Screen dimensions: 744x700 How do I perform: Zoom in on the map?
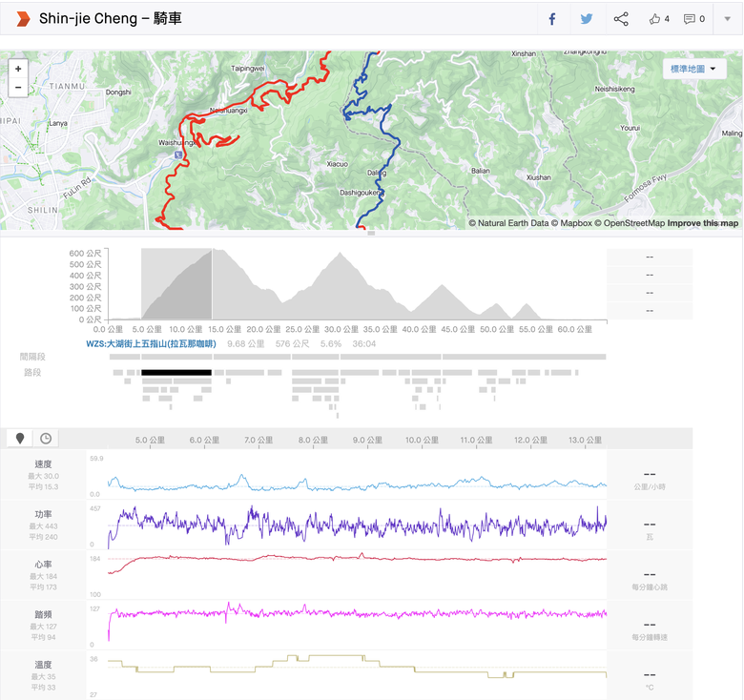18,69
